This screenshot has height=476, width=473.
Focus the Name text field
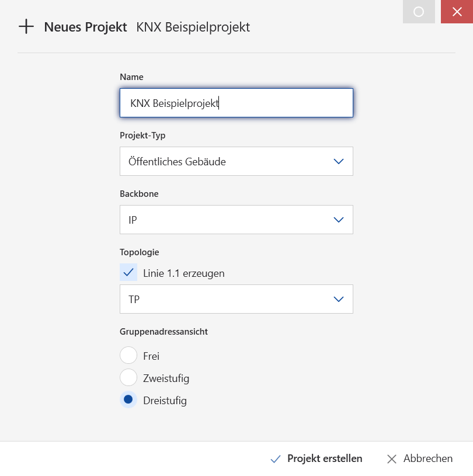[x=236, y=103]
